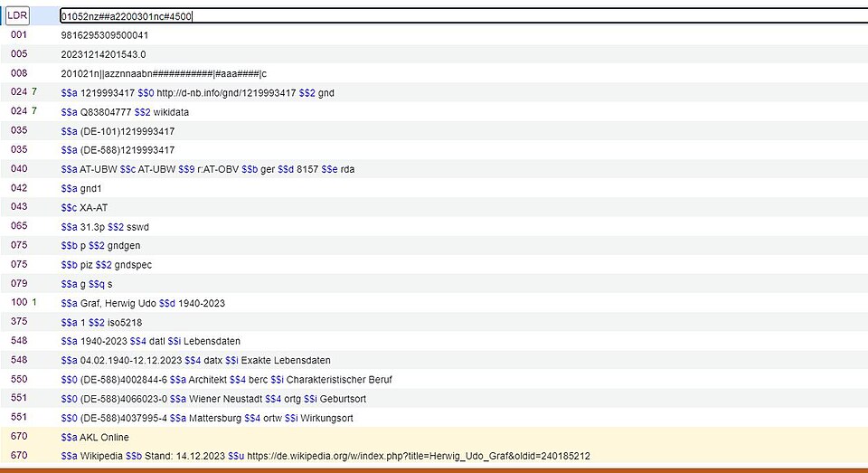Click the leader field value 01052nz##a2200301nc#4500

pyautogui.click(x=127, y=16)
